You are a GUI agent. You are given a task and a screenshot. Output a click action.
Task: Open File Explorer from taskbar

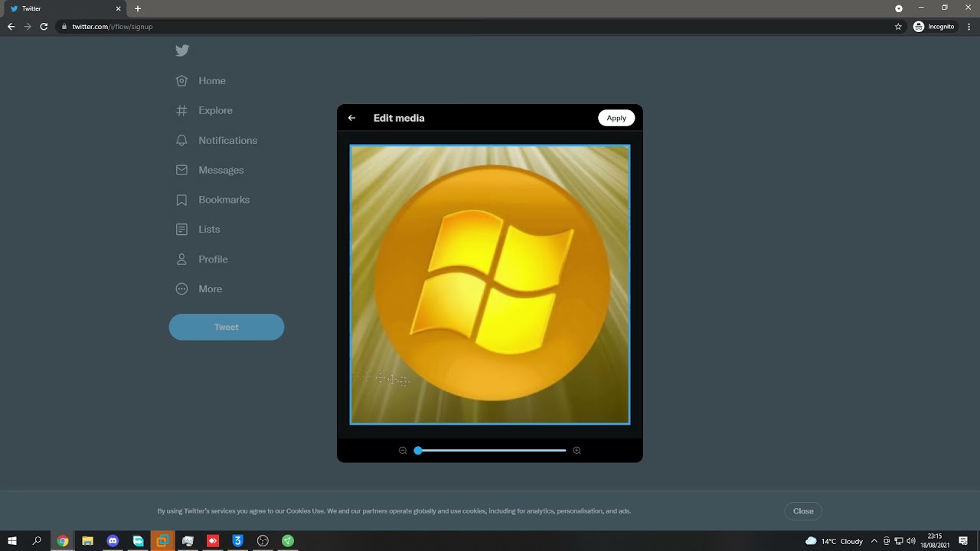tap(87, 541)
